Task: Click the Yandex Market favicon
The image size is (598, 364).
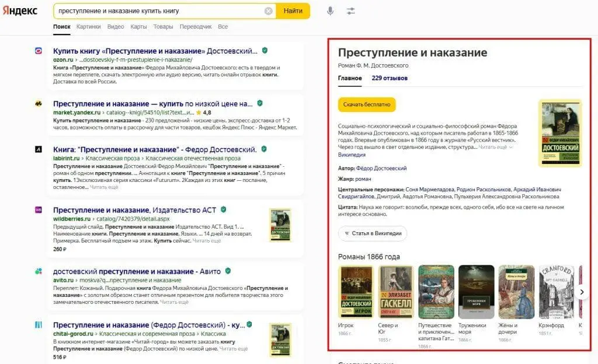Action: pos(39,104)
